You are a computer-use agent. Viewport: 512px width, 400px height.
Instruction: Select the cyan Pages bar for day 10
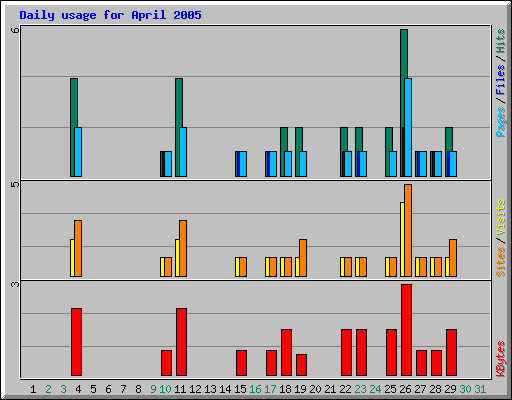[168, 164]
